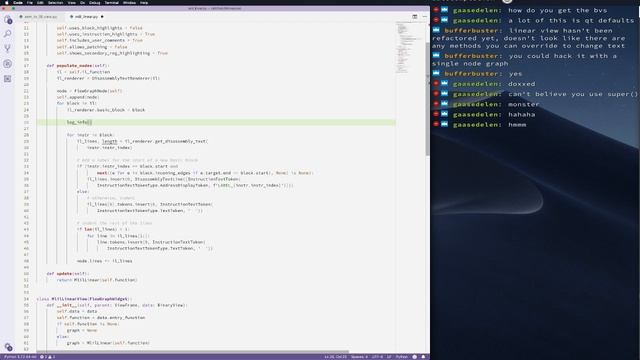This screenshot has height=360, width=640.
Task: Open the editor More Actions ellipsis
Action: [x=424, y=17]
